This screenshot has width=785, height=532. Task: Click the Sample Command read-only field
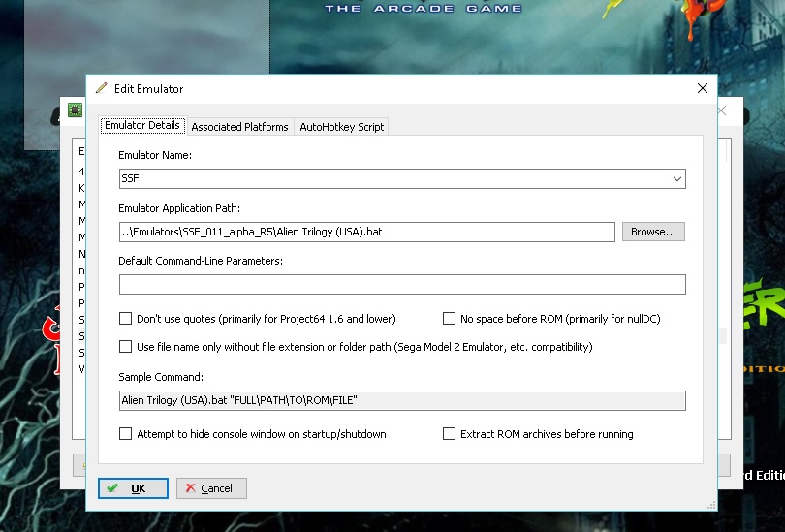(x=402, y=400)
